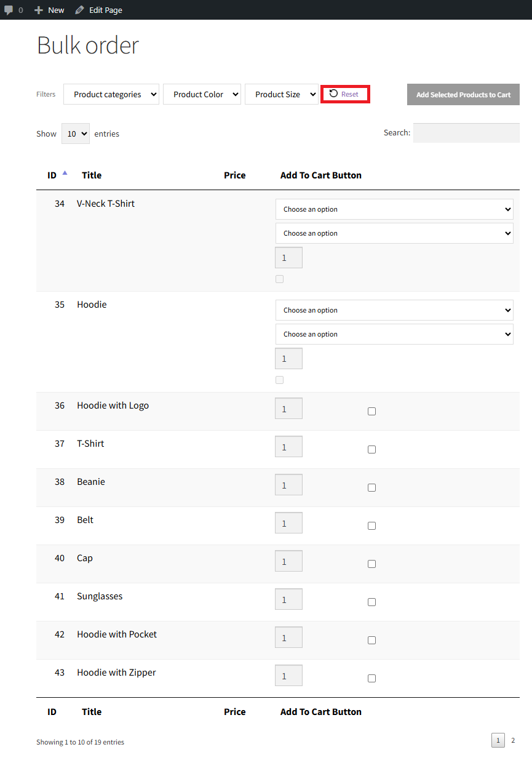Click the Search input field
The width and height of the screenshot is (532, 763).
466,133
